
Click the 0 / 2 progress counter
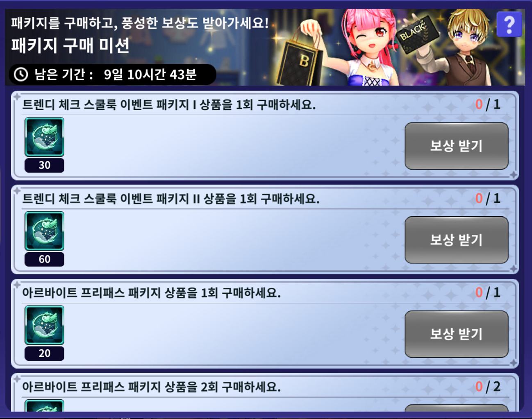point(488,387)
